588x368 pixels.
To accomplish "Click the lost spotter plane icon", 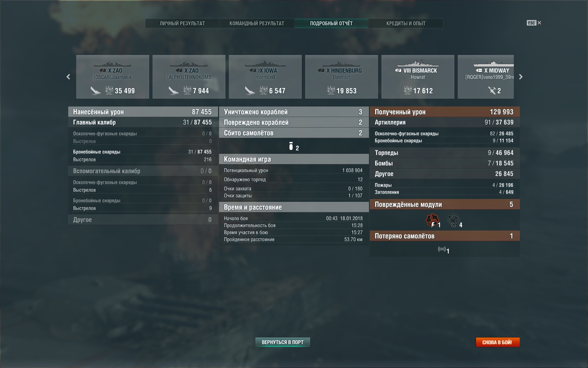I will pyautogui.click(x=442, y=249).
